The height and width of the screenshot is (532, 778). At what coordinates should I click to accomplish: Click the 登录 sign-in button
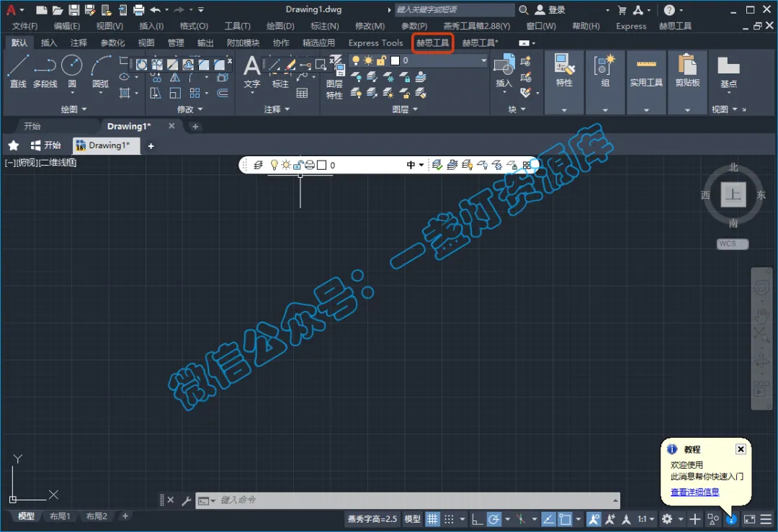click(x=551, y=9)
